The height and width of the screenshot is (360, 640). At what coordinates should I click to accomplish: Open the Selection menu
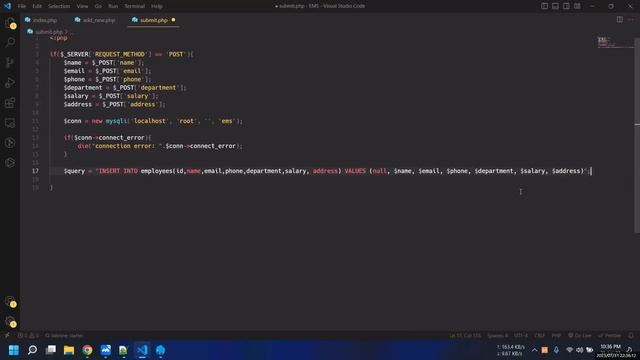[59, 6]
